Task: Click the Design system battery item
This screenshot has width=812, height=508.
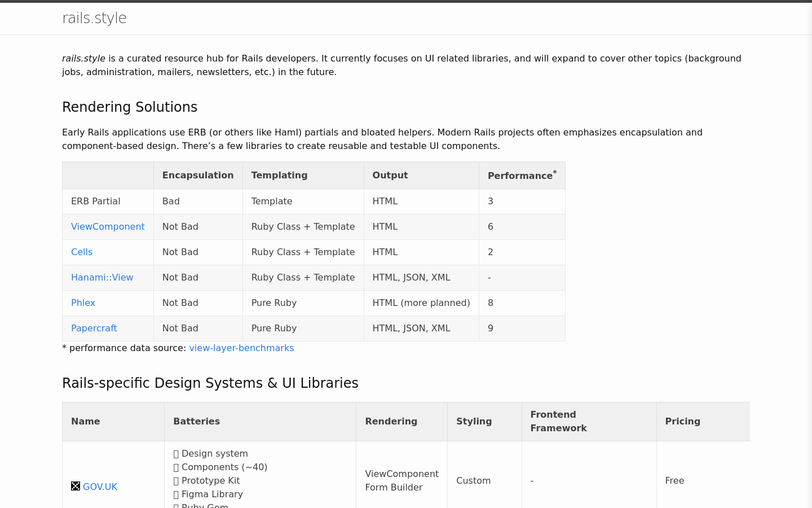Action: [211, 453]
